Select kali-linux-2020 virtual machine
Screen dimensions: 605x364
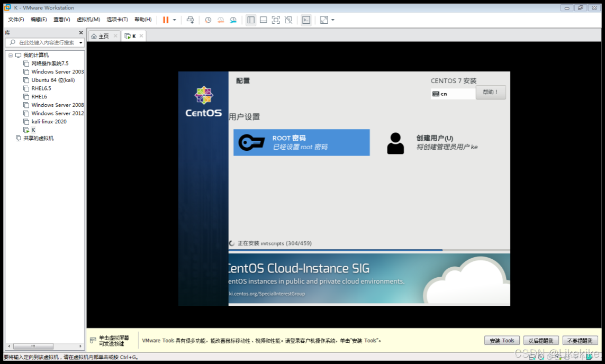[49, 122]
